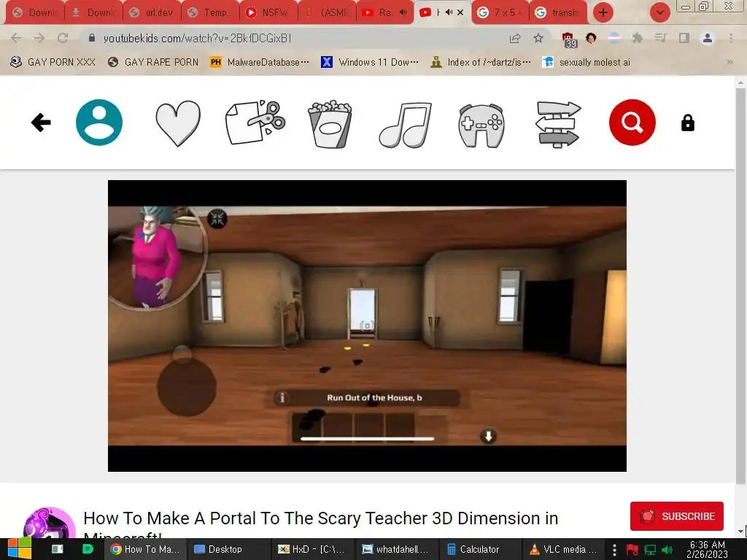The height and width of the screenshot is (560, 747).
Task: Switch to the (ASMR tab
Action: [326, 13]
